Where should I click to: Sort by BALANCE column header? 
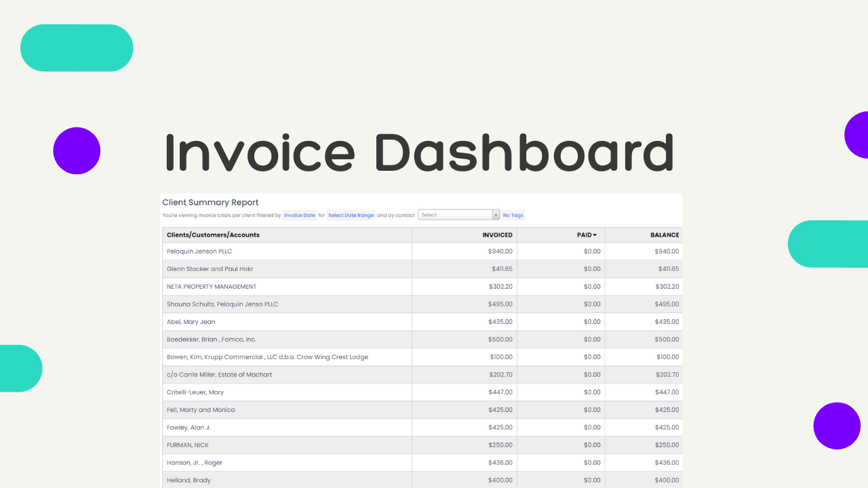pos(664,235)
